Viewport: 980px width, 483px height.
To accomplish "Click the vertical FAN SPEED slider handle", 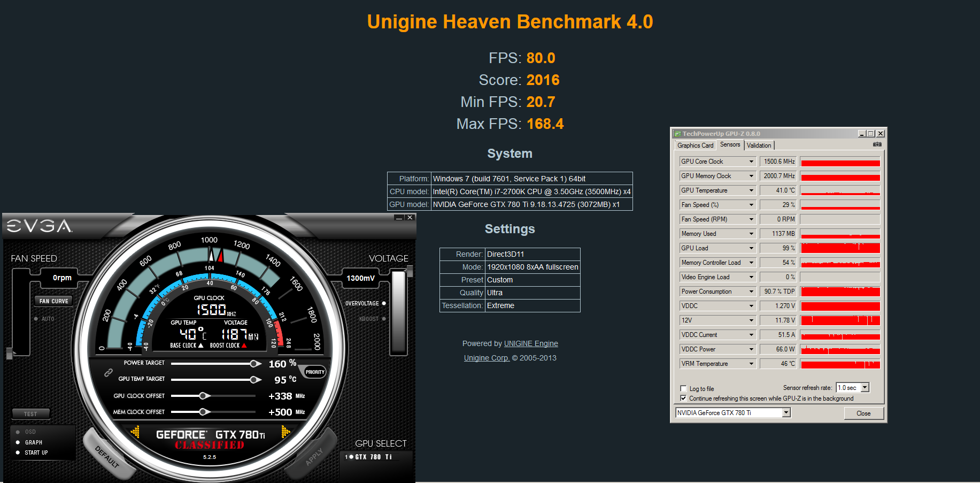I will 10,354.
